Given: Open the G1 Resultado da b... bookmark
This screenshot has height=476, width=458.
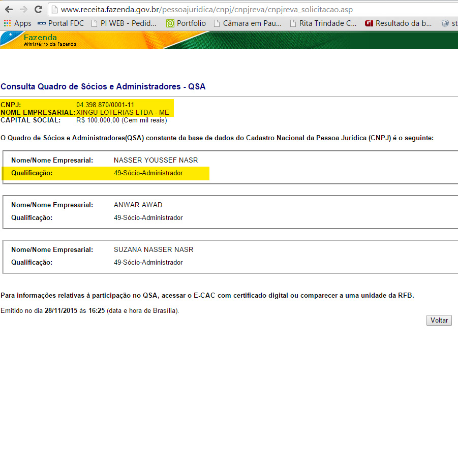Looking at the screenshot, I should (x=398, y=23).
